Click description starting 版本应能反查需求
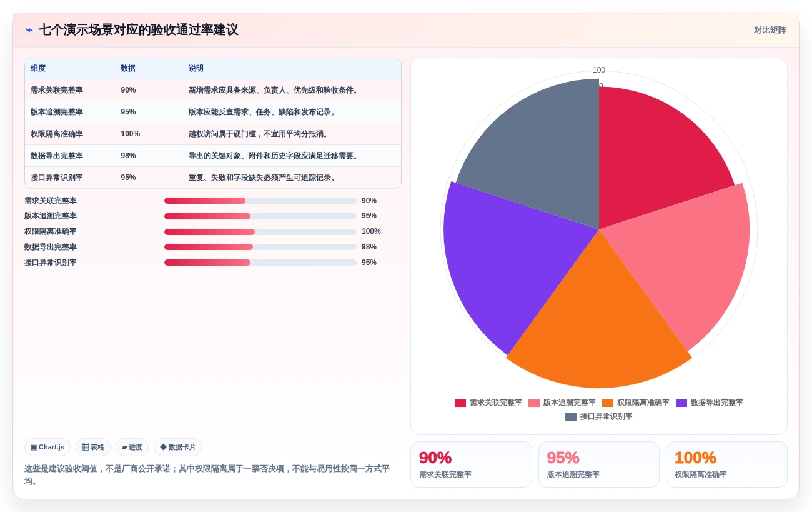The height and width of the screenshot is (512, 812). [264, 112]
